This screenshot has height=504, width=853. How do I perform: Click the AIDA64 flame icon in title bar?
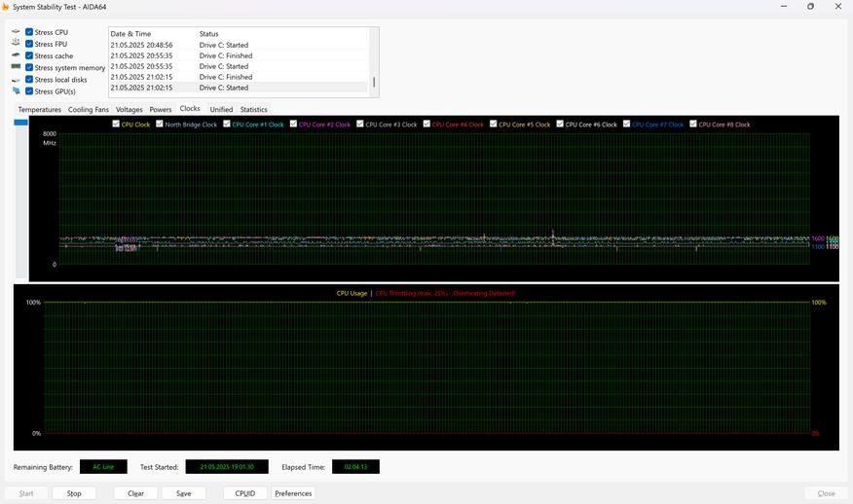click(5, 7)
